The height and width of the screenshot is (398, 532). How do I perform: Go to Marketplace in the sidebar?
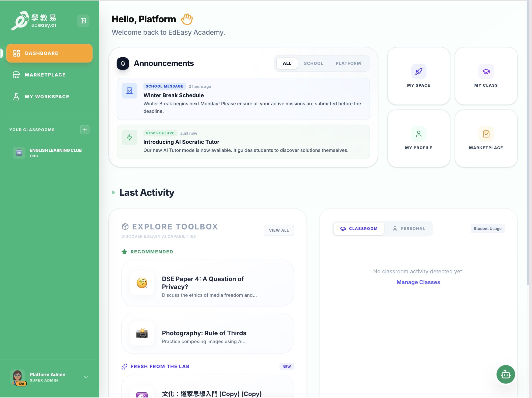coord(45,75)
